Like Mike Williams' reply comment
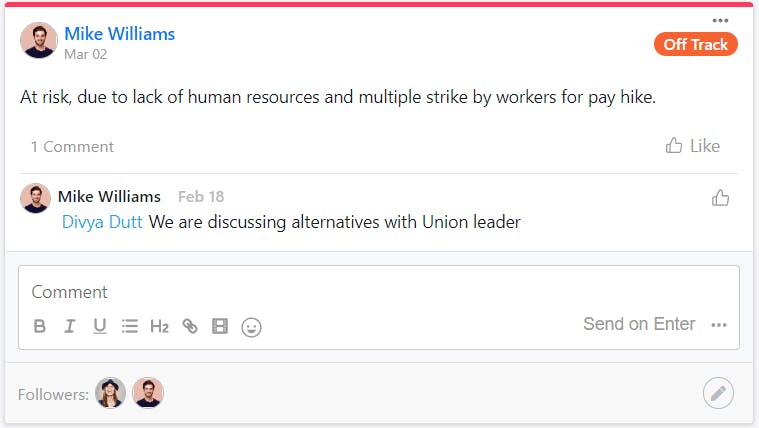 [720, 198]
